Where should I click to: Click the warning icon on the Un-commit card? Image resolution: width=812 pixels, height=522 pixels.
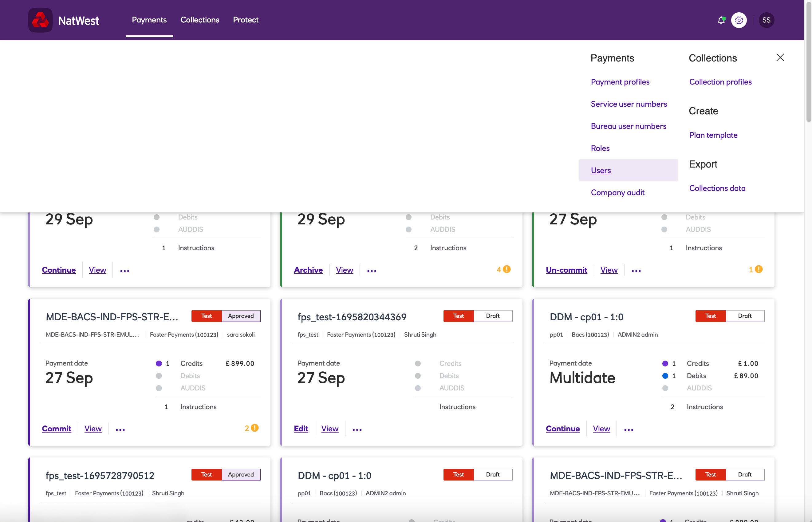[x=759, y=269]
